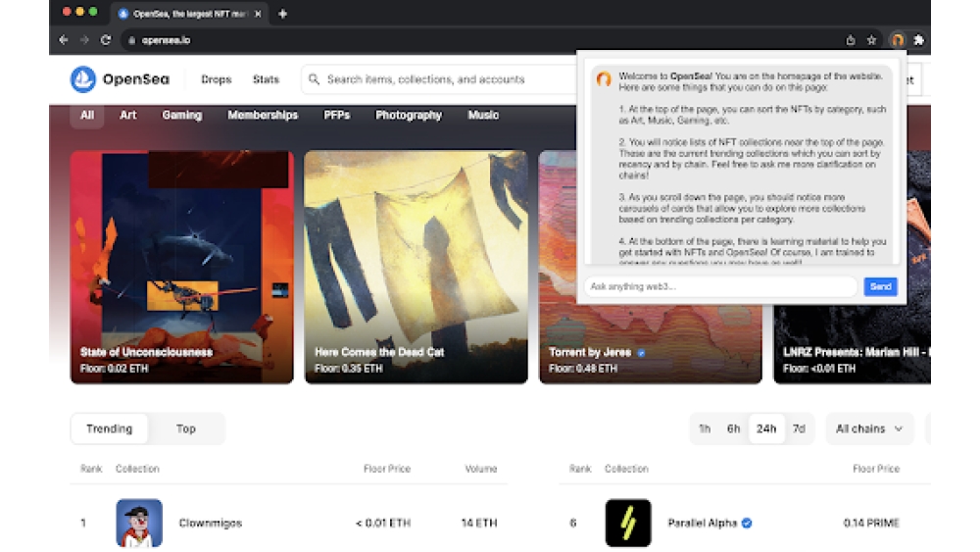Set time range to 24h
The width and height of the screenshot is (980, 552).
click(766, 428)
